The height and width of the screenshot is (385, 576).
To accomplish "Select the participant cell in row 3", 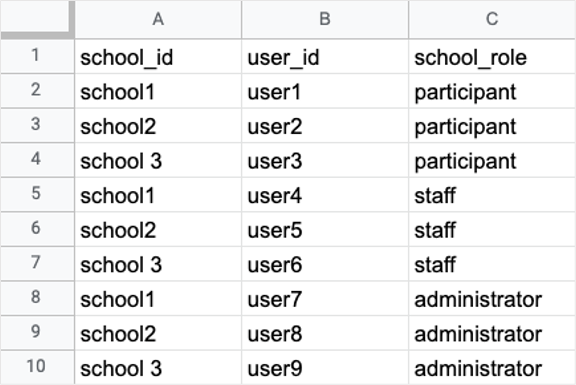I will point(492,125).
